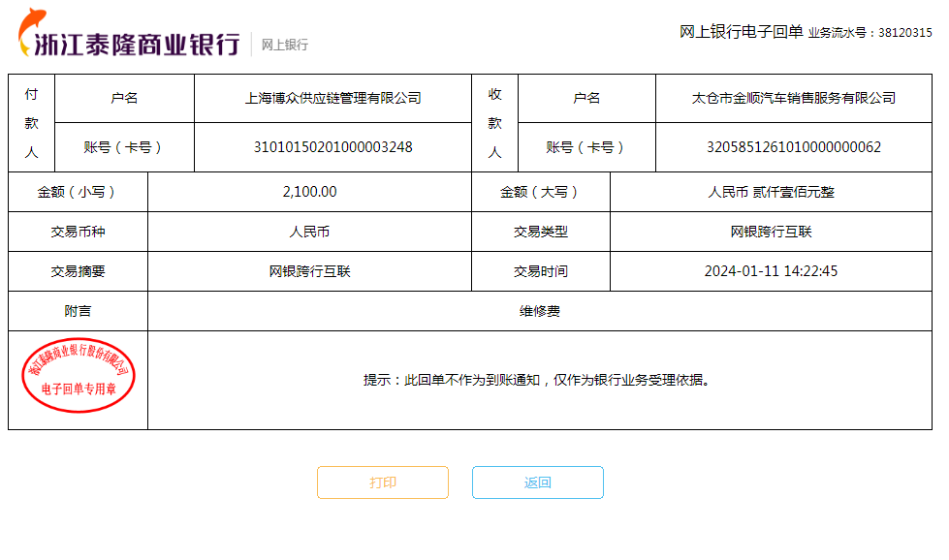This screenshot has height=560, width=949.
Task: Select the payee name 太仓市金顺汽车销售服务有限公司
Action: click(793, 98)
